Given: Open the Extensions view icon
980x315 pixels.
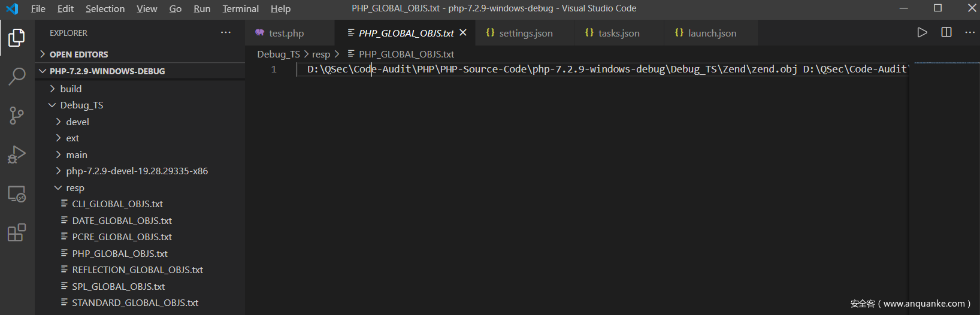Looking at the screenshot, I should tap(17, 232).
